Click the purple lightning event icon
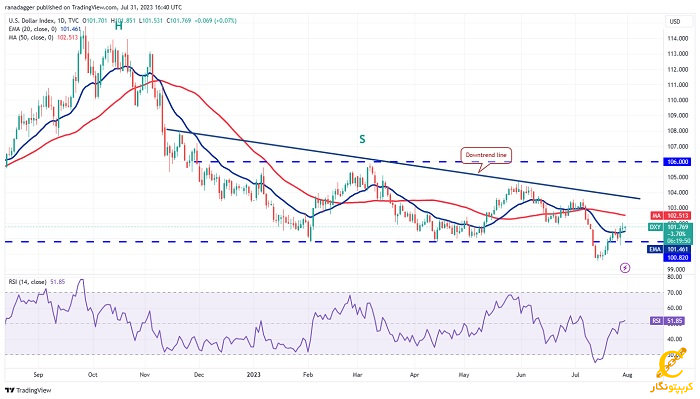The image size is (700, 399). click(625, 268)
